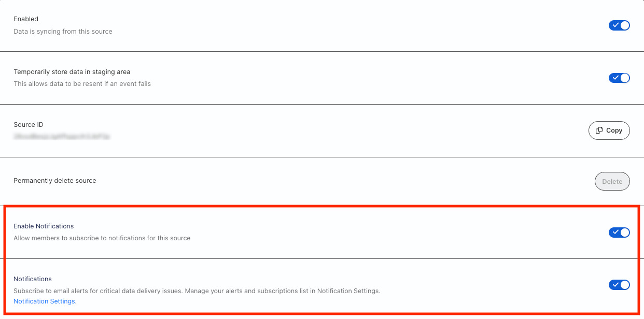
Task: Click the "Enable Notifications" heading
Action: (x=44, y=226)
